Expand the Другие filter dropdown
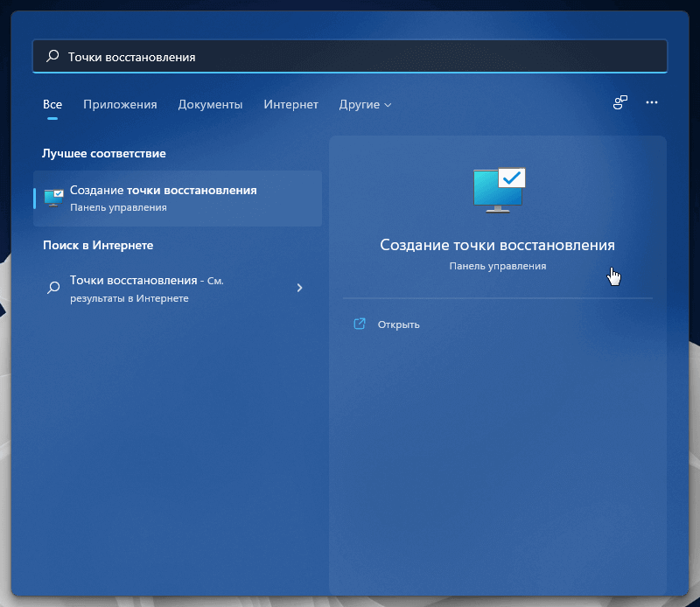 [x=365, y=105]
